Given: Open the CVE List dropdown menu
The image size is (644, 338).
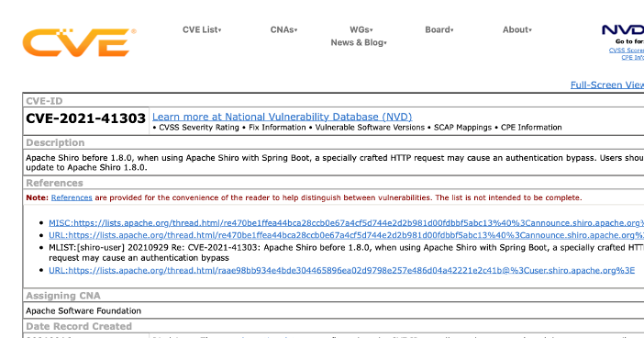Looking at the screenshot, I should click(x=202, y=29).
